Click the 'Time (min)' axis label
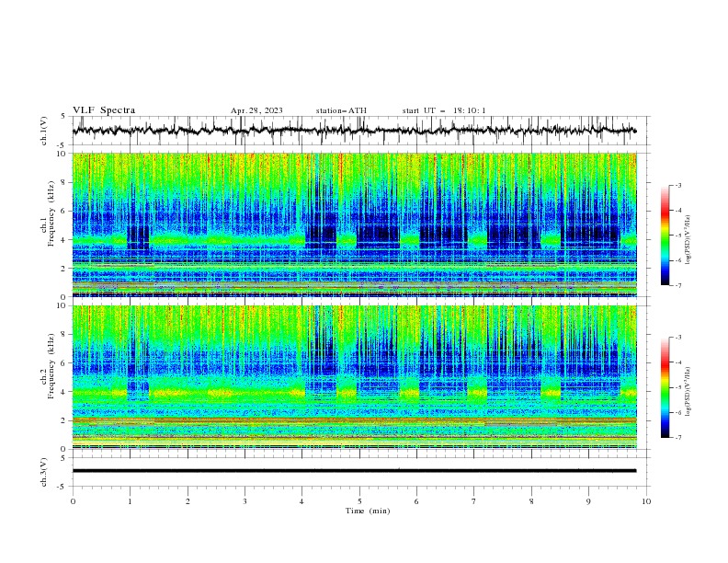 [368, 511]
